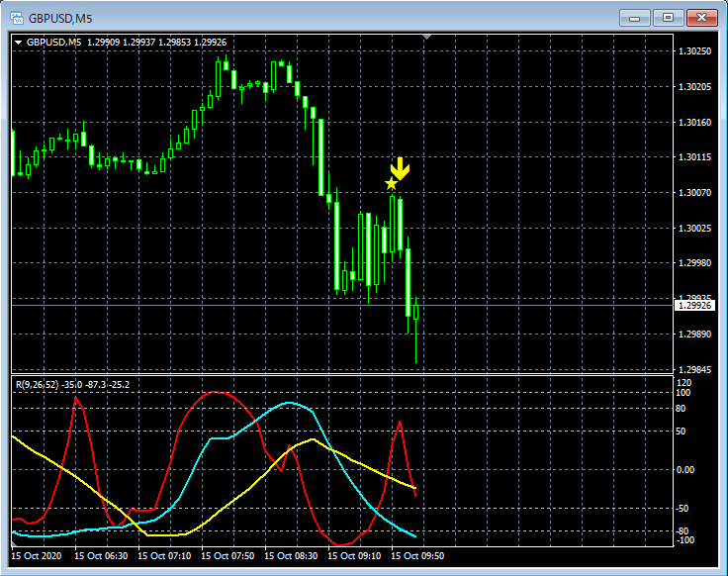
Task: Click the current price label 1.29926
Action: (695, 306)
